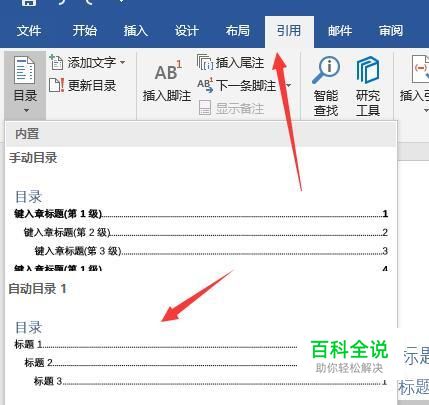This screenshot has height=405, width=429.
Task: Click 键入章标题(第 2 级) entry
Action: [206, 232]
